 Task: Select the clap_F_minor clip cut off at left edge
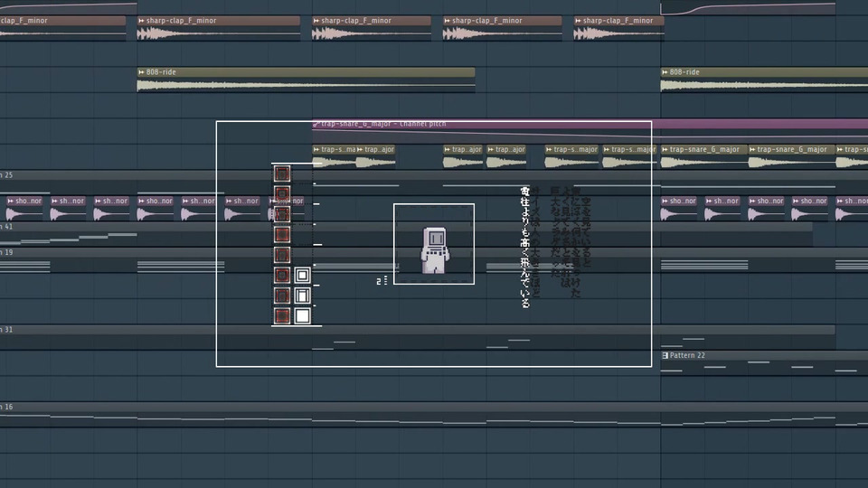click(62, 28)
